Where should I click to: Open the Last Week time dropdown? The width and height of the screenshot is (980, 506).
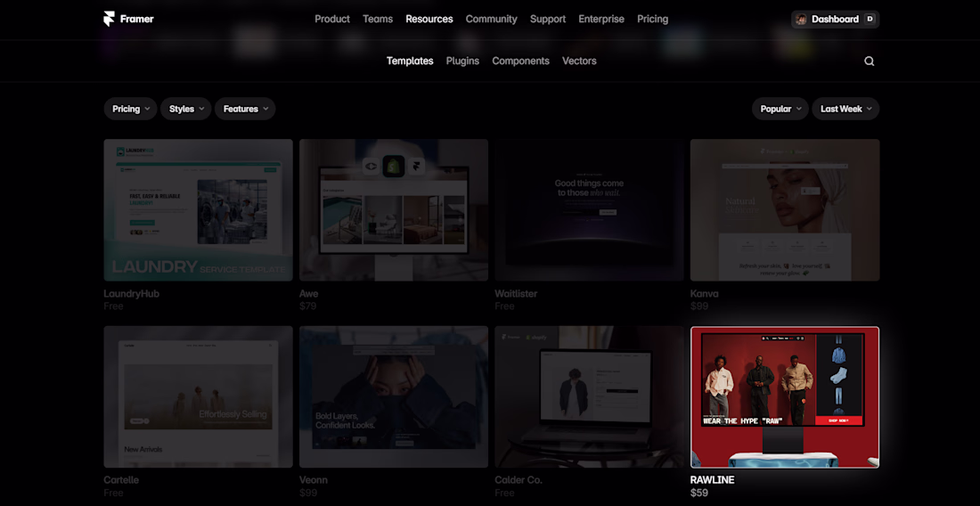point(845,109)
